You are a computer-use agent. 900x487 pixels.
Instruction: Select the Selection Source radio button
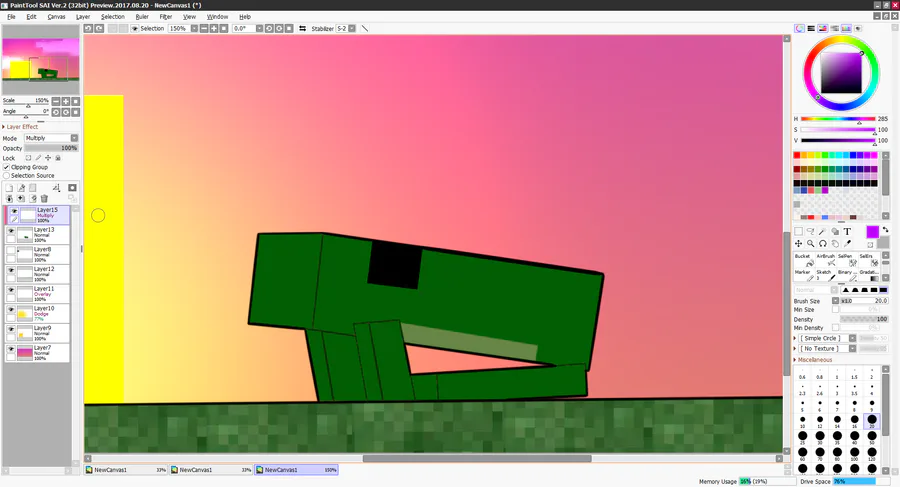click(x=6, y=176)
